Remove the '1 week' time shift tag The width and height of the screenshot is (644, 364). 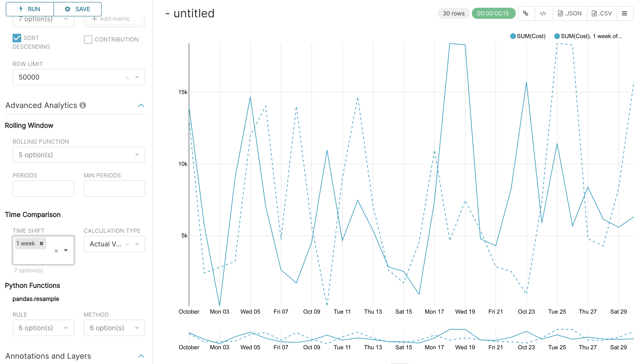point(41,243)
